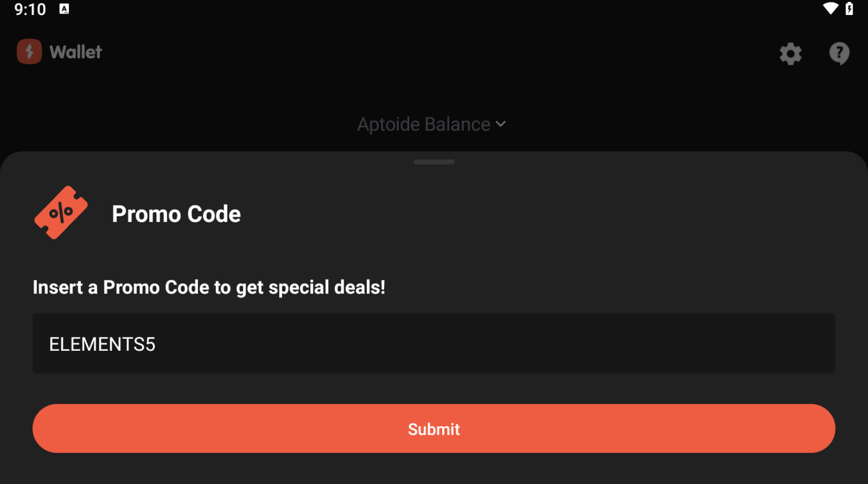Tap the keyboard indicator in status bar
868x484 pixels.
tap(64, 9)
